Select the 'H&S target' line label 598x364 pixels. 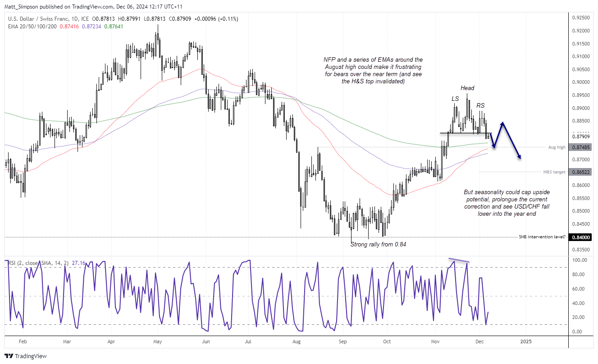tap(554, 172)
